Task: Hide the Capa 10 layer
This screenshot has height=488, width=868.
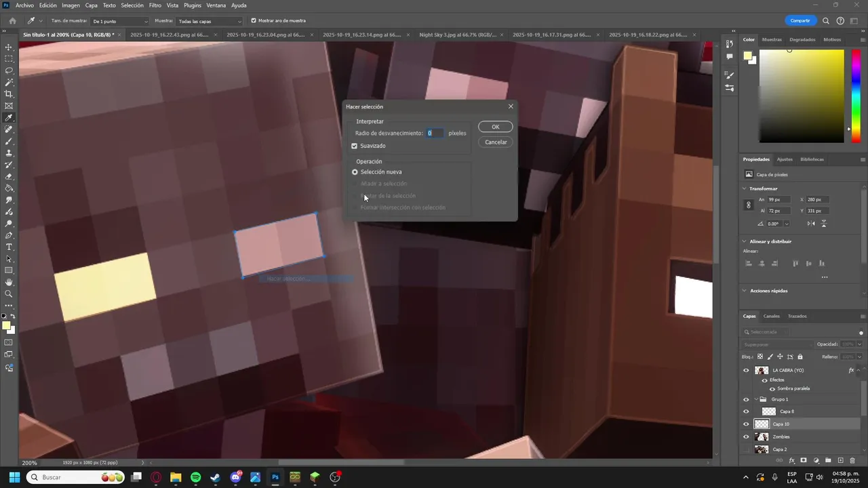Action: point(746,424)
